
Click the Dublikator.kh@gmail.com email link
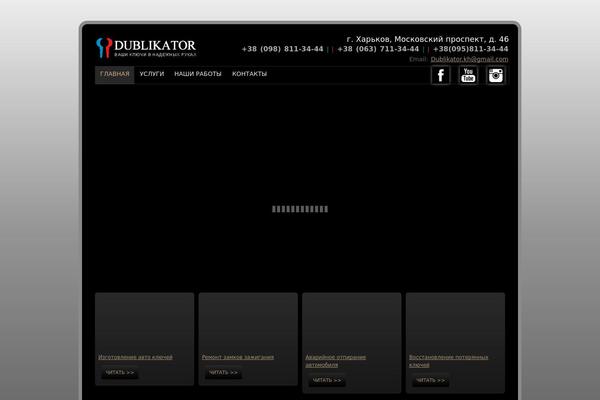469,59
